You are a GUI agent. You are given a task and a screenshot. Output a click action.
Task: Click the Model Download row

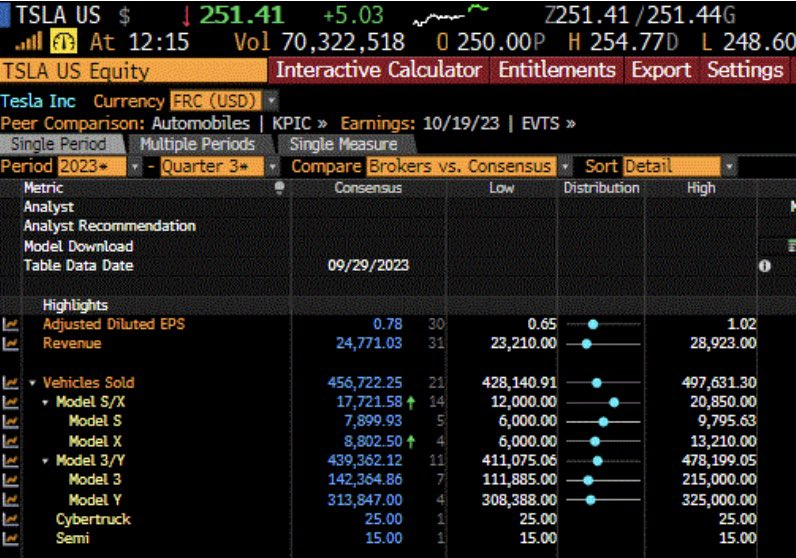click(x=78, y=246)
